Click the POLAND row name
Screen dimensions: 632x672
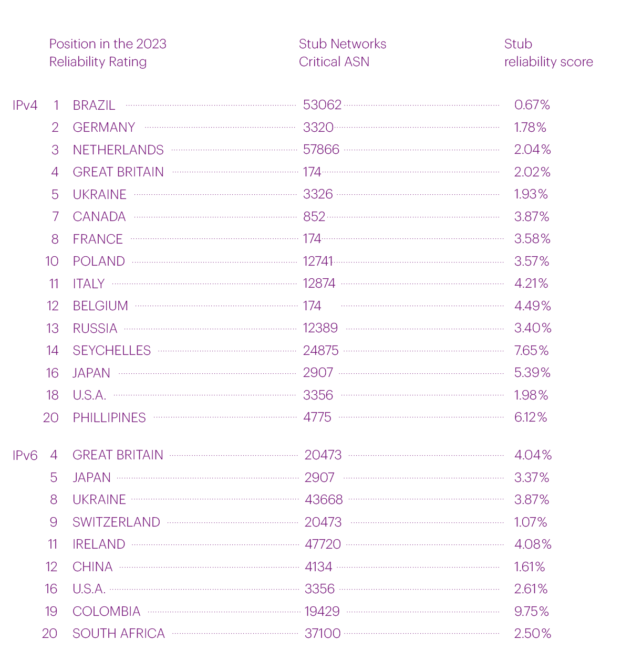tap(99, 261)
